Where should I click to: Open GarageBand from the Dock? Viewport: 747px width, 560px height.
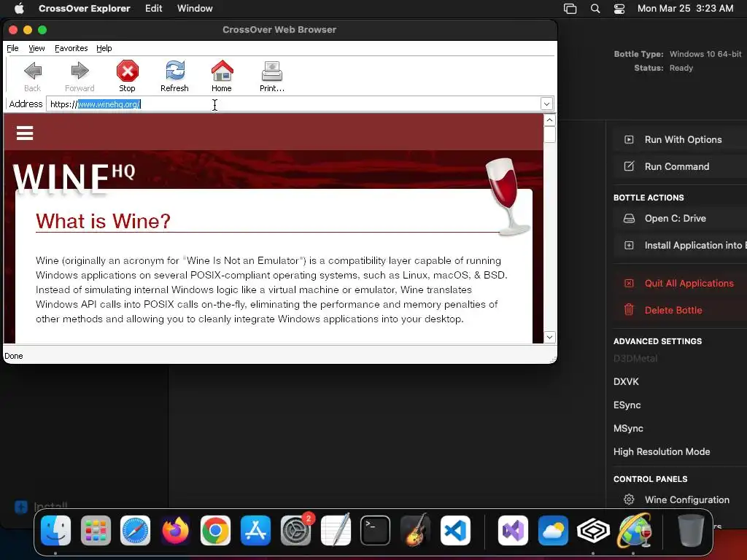pos(415,531)
